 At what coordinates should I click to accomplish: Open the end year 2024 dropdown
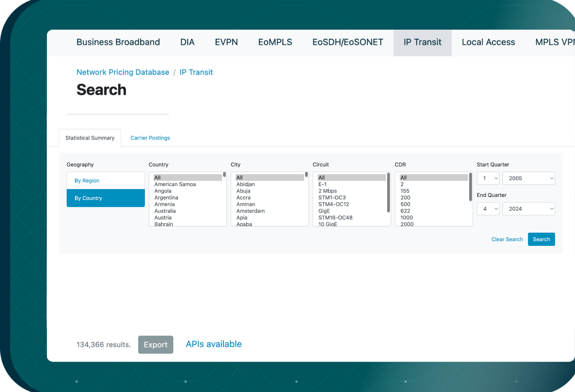click(x=528, y=208)
